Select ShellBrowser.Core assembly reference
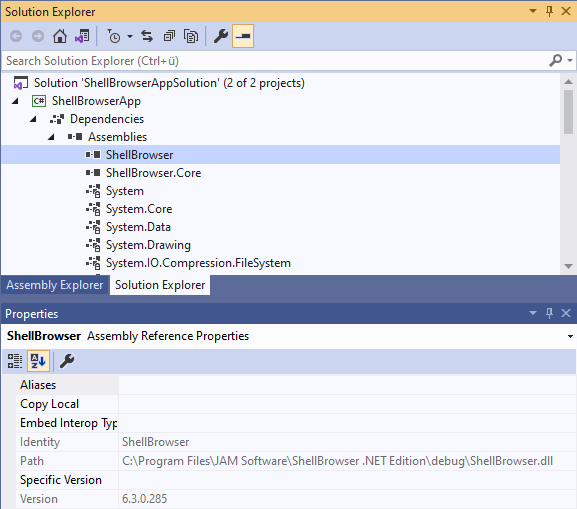This screenshot has height=509, width=577. coord(153,173)
